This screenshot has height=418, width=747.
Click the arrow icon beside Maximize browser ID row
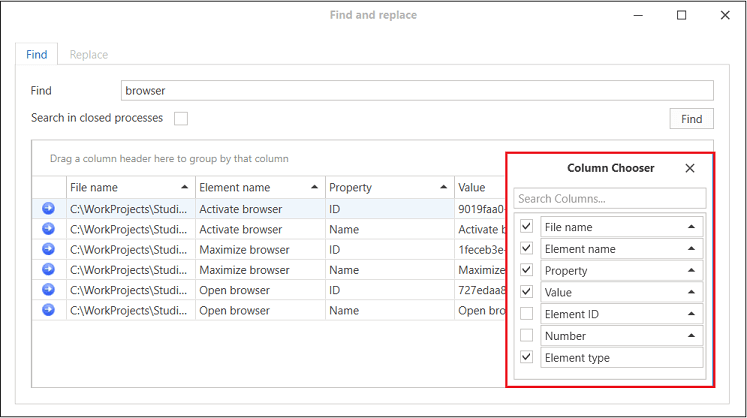(49, 250)
